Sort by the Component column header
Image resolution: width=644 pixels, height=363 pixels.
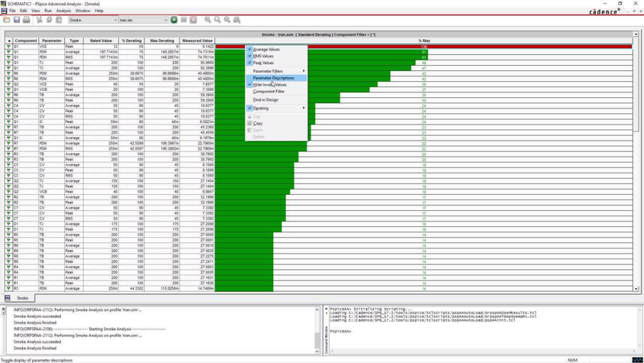pos(26,41)
